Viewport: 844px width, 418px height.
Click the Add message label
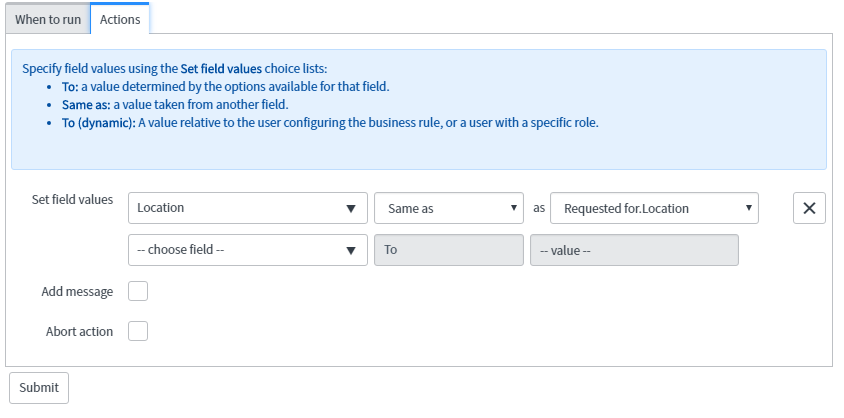tap(77, 292)
